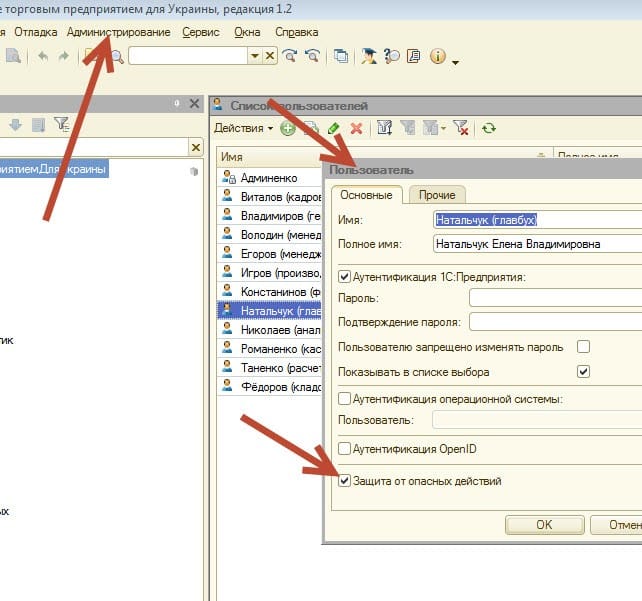Click the pencil edit user icon
This screenshot has height=601, width=642.
coord(333,128)
